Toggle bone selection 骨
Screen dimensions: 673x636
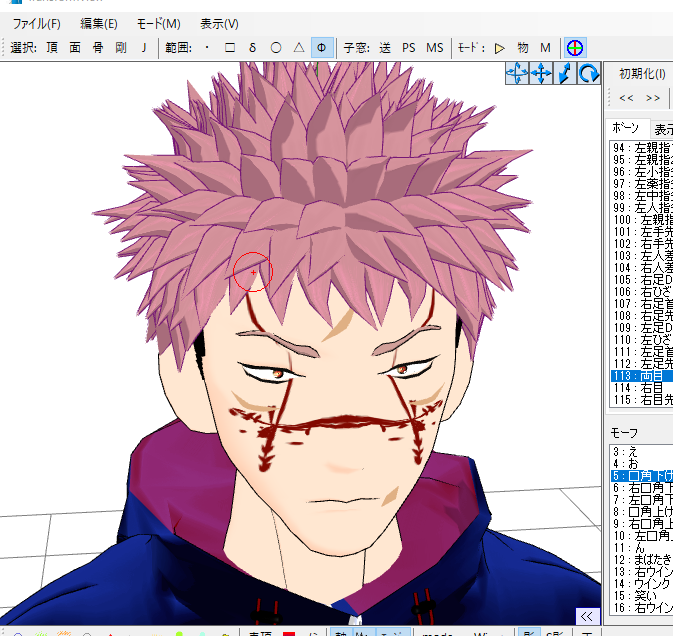(x=98, y=48)
